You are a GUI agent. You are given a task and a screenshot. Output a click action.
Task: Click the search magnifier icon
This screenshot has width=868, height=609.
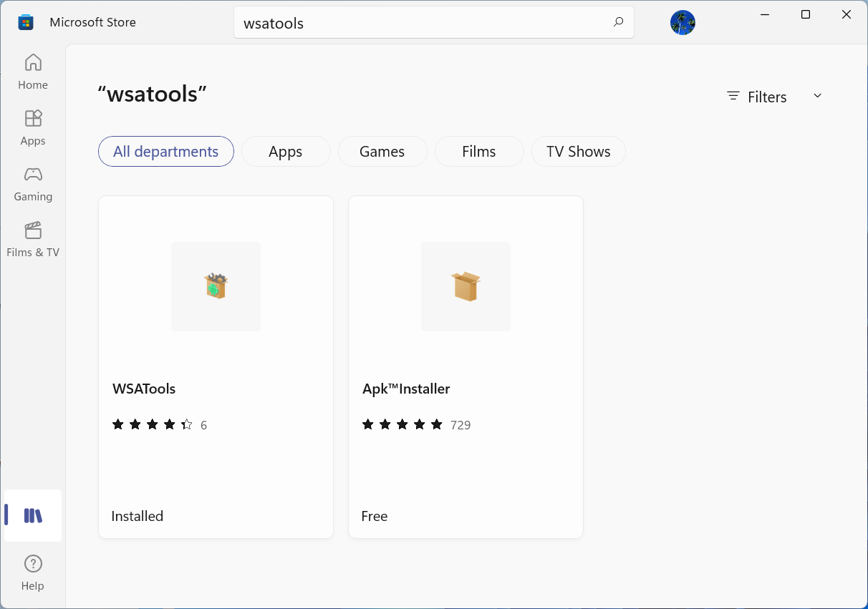618,22
